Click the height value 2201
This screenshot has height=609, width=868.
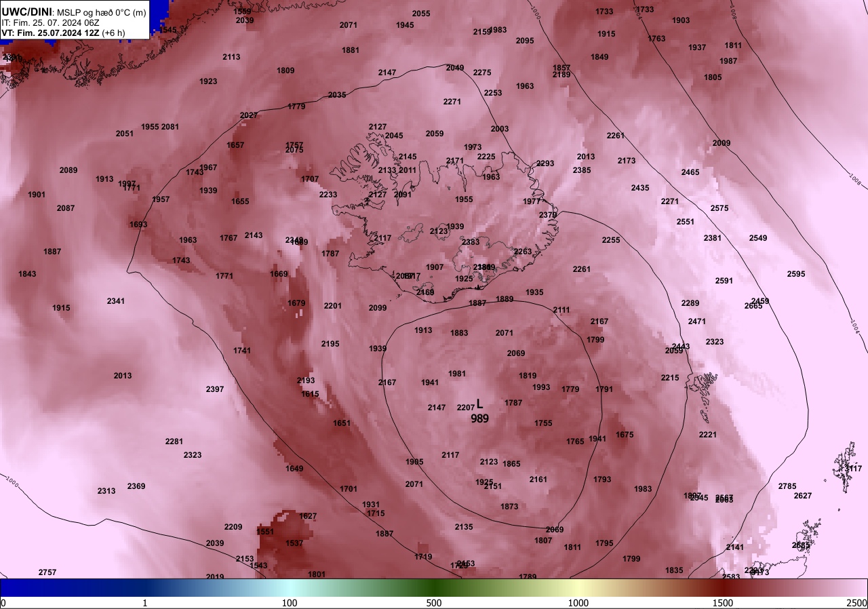tap(333, 306)
